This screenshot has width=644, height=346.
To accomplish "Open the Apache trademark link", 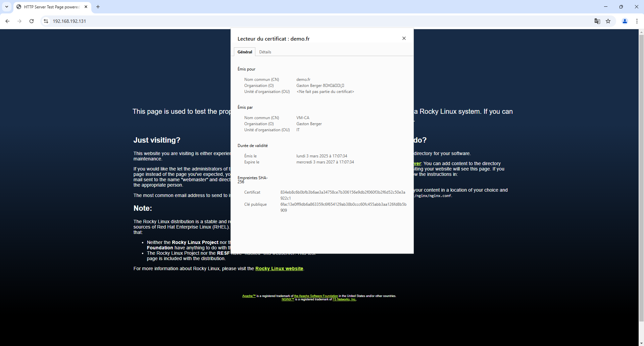I will point(249,296).
